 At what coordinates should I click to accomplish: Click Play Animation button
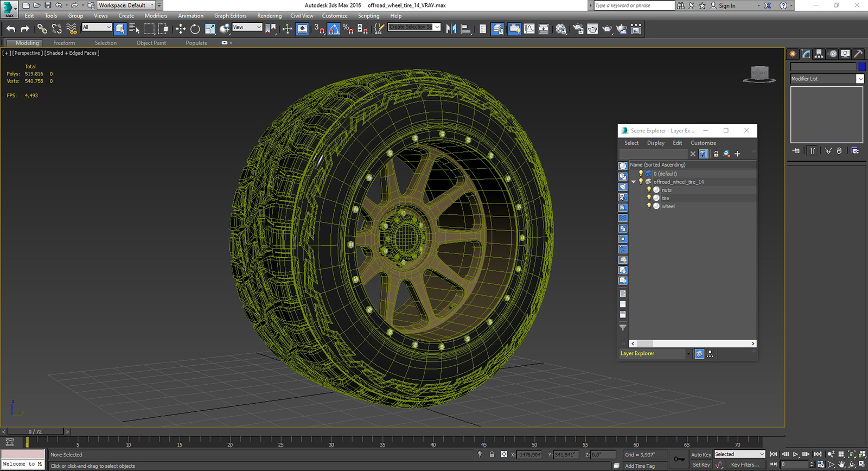pyautogui.click(x=795, y=454)
